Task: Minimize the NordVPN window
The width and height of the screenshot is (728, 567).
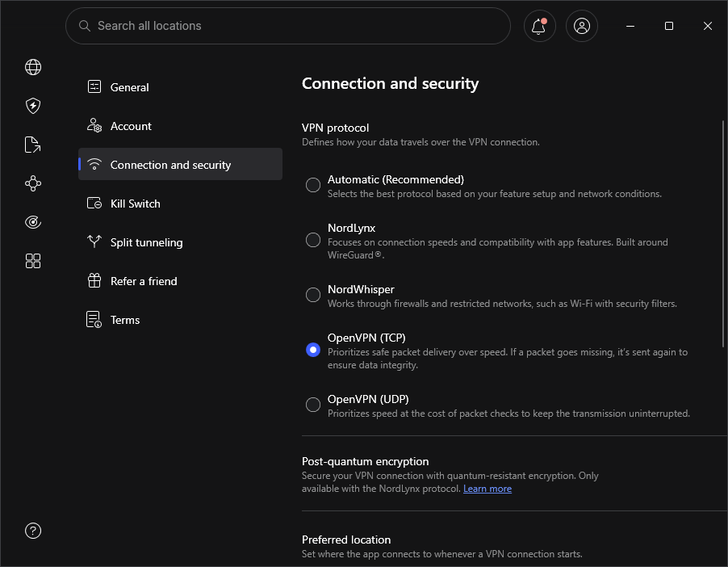Action: [630, 26]
